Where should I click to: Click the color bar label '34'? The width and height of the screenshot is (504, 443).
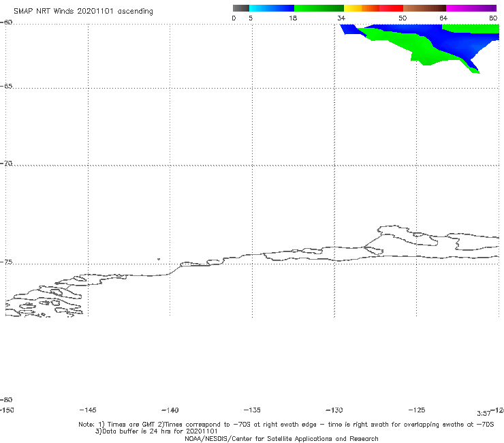341,18
